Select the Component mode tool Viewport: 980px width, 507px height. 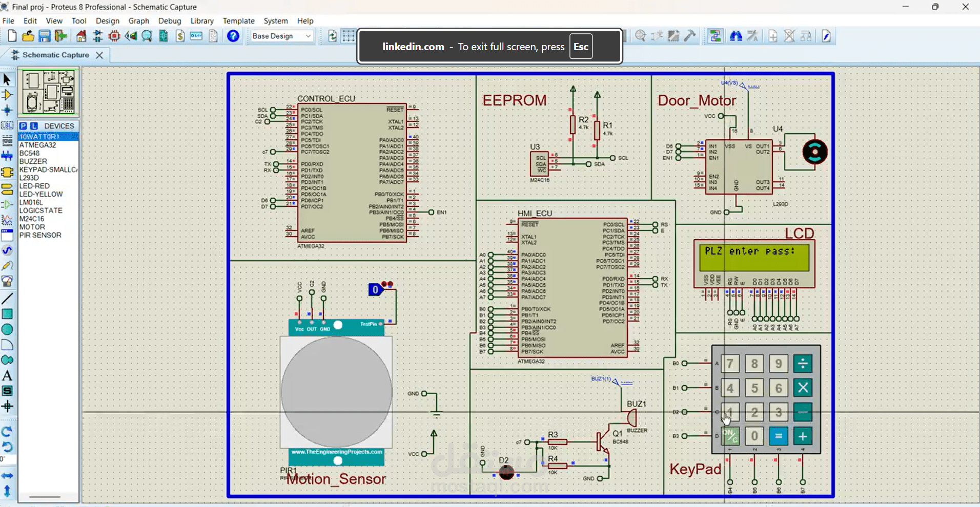7,94
